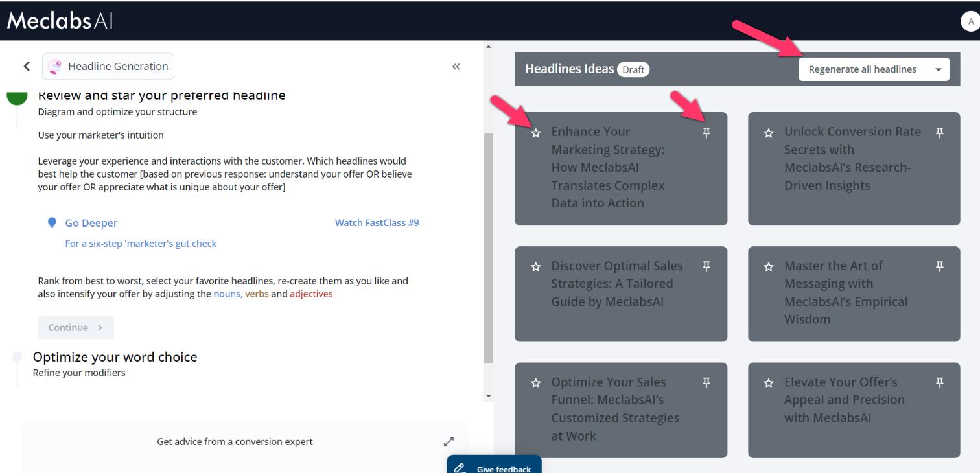This screenshot has height=473, width=980.
Task: Click the left panel scrollbar thumb
Action: [x=489, y=248]
